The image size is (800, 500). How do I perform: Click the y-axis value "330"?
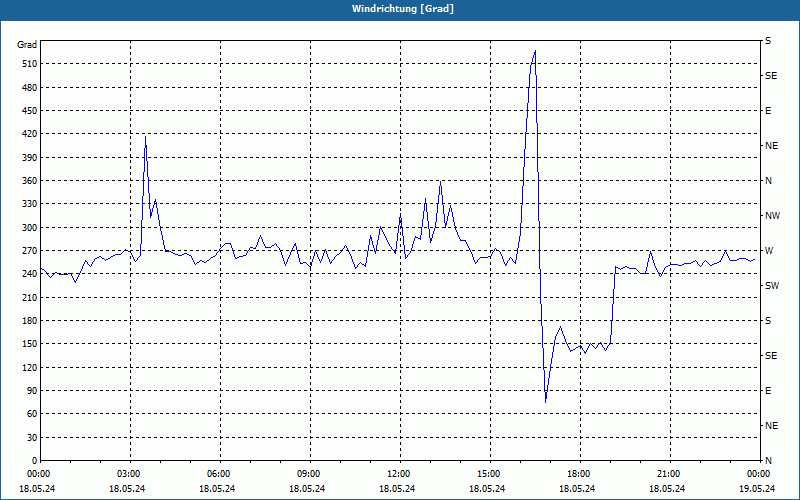pyautogui.click(x=29, y=204)
